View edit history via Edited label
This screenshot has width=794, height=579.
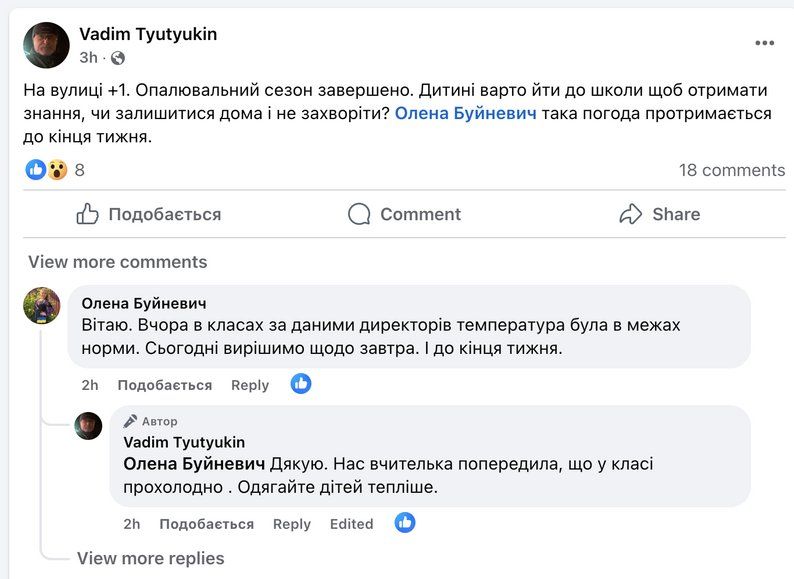351,524
